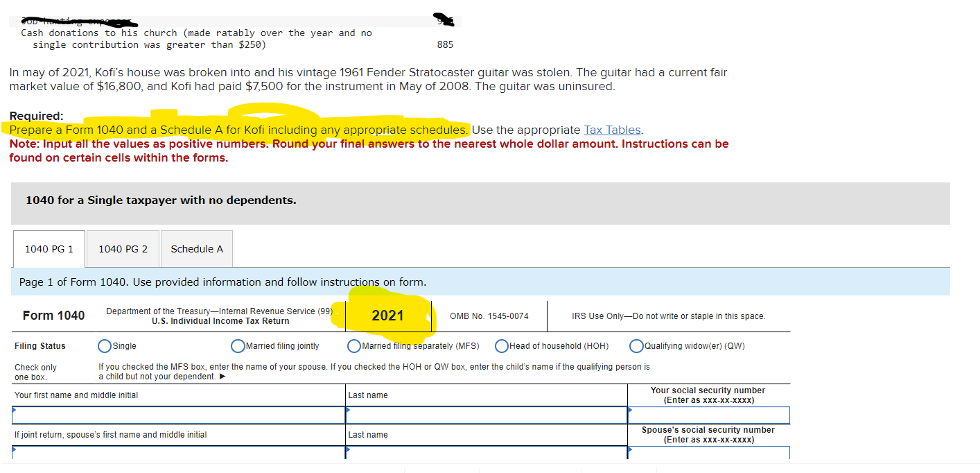Image resolution: width=980 pixels, height=473 pixels.
Task: Switch to the 1040 PG 2 tab
Action: (122, 248)
